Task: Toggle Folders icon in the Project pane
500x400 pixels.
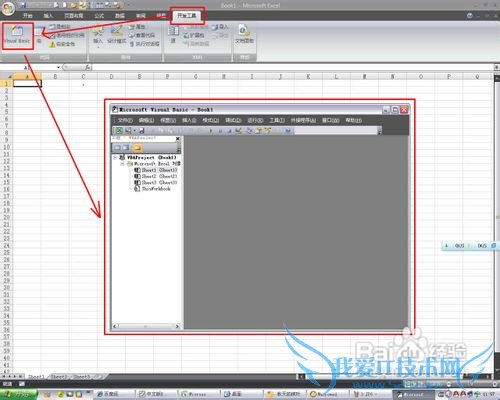Action: coord(137,147)
